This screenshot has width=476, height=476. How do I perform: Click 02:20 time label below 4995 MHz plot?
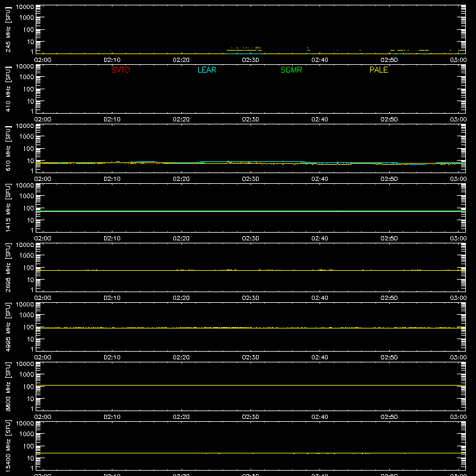pyautogui.click(x=181, y=358)
